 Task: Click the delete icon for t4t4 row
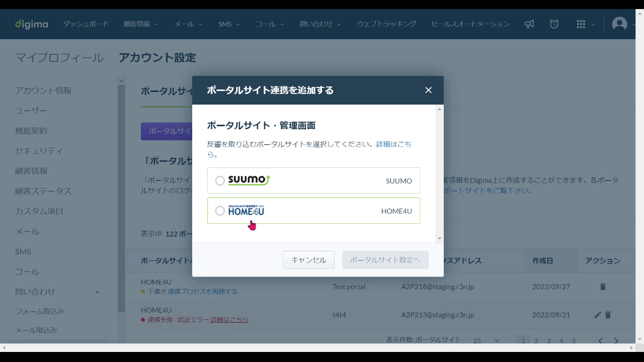coord(608,315)
